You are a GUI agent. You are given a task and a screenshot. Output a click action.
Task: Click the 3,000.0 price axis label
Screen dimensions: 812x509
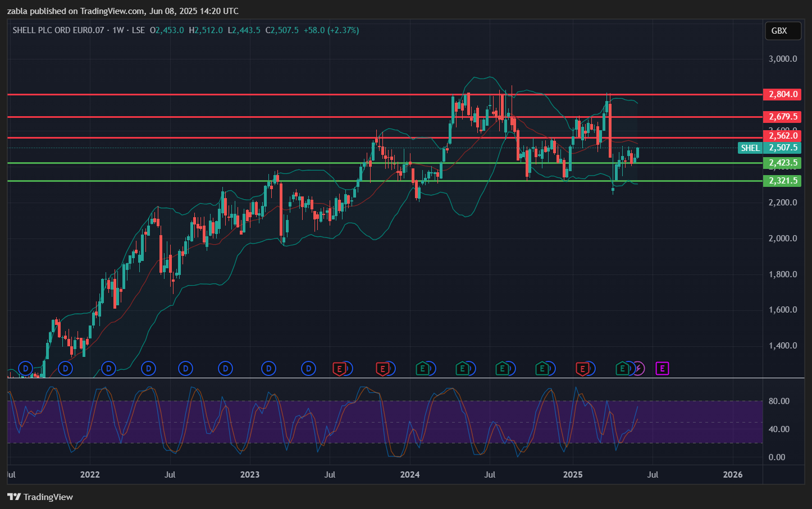point(783,59)
